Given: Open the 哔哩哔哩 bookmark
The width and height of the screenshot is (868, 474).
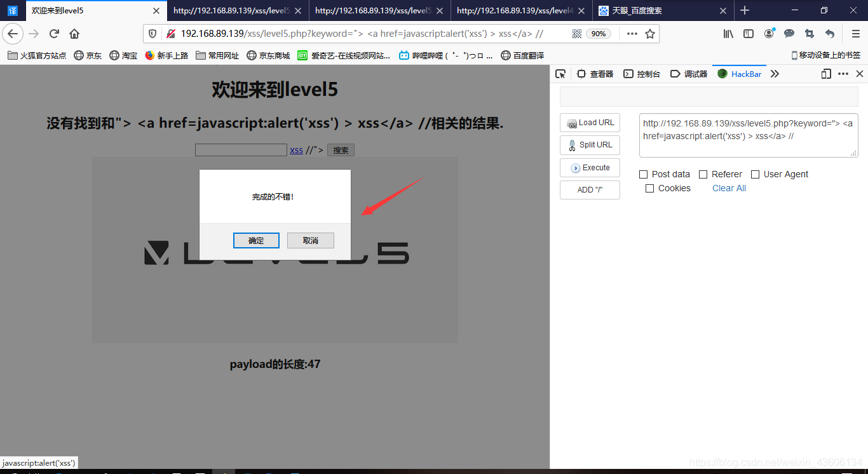Looking at the screenshot, I should coord(445,56).
